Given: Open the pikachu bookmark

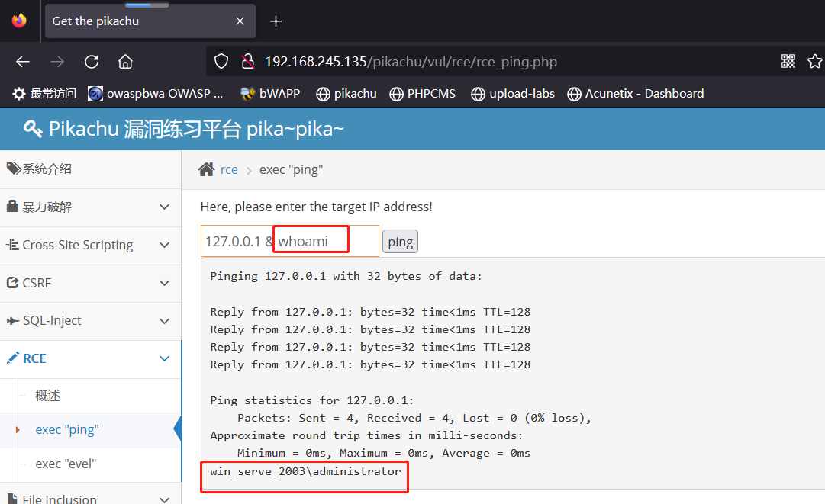Looking at the screenshot, I should pos(346,94).
